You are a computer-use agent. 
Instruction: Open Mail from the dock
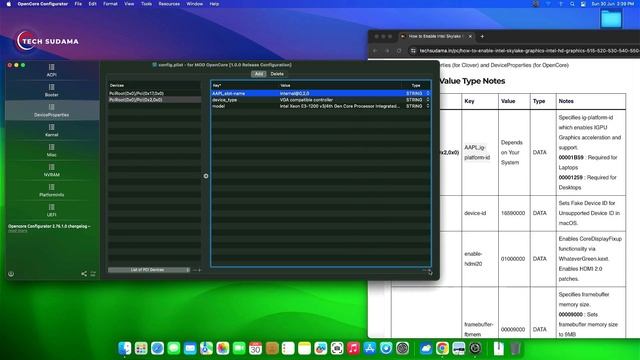point(190,348)
